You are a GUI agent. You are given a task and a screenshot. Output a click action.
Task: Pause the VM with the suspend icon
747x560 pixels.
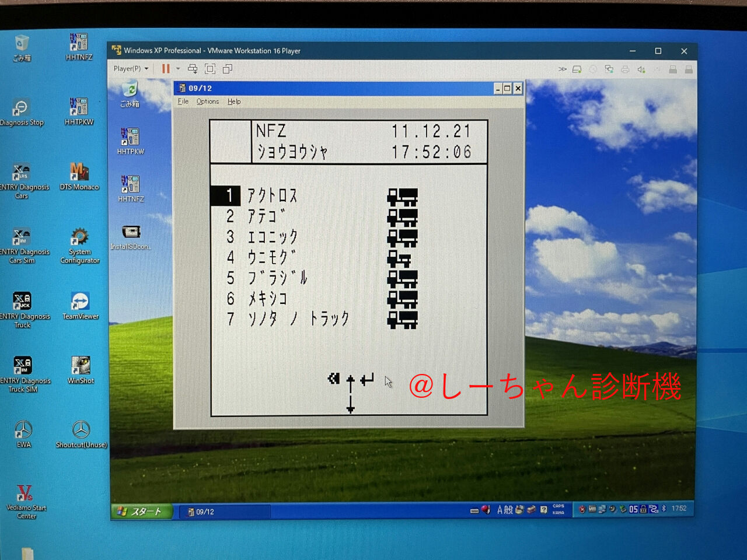click(165, 68)
